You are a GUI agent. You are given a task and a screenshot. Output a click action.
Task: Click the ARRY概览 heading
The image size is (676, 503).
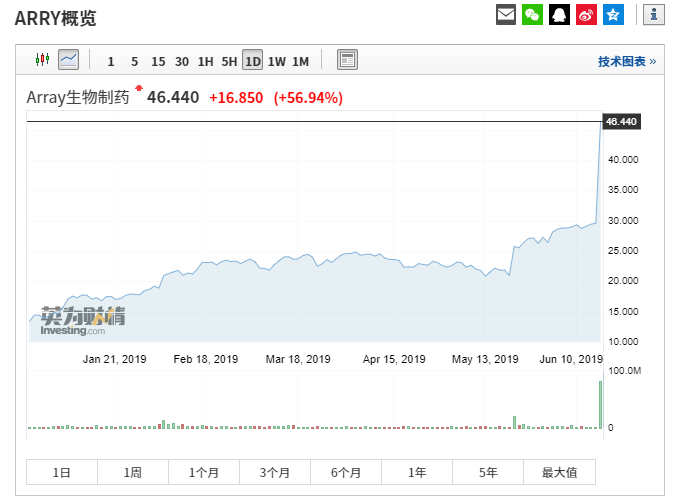tap(55, 19)
